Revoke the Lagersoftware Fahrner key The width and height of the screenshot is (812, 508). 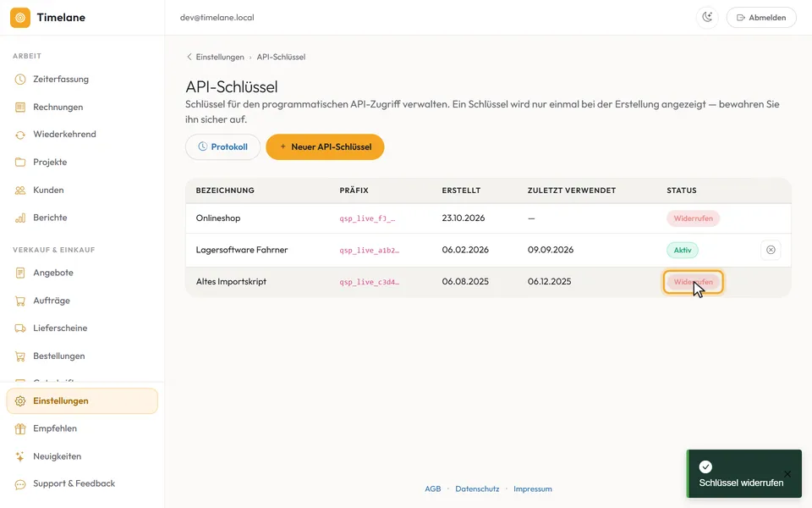pyautogui.click(x=771, y=250)
